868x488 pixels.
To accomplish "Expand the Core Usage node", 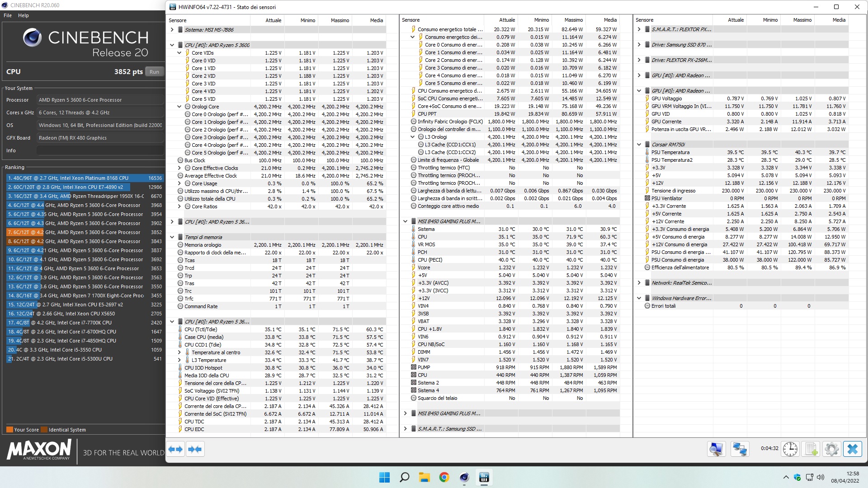I will [179, 183].
